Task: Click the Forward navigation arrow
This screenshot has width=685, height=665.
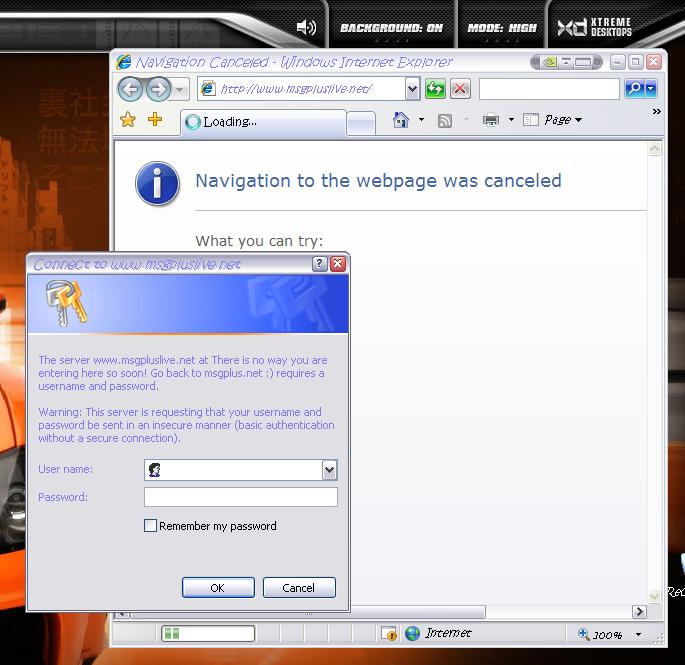Action: point(158,90)
